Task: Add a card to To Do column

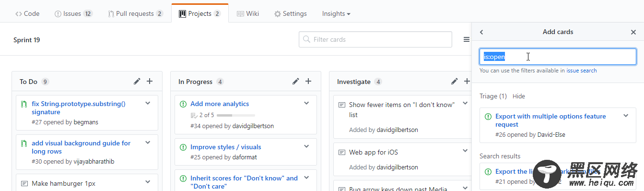Action: point(150,82)
